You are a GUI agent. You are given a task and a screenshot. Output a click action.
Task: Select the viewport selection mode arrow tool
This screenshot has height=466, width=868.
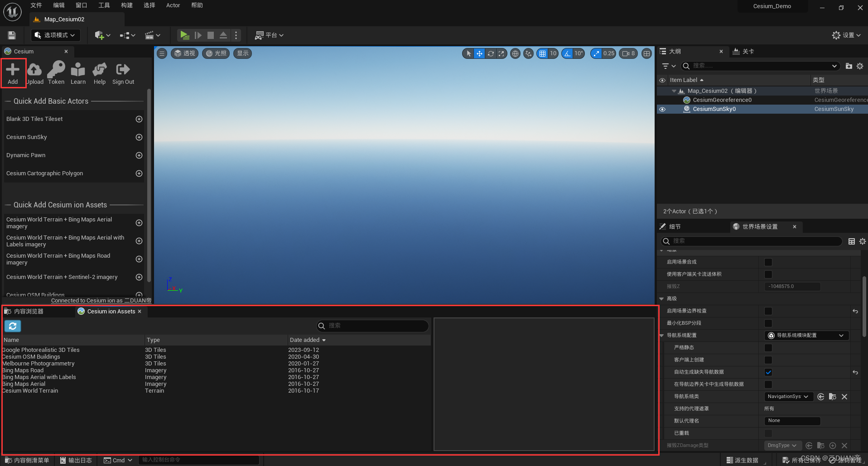(x=468, y=53)
